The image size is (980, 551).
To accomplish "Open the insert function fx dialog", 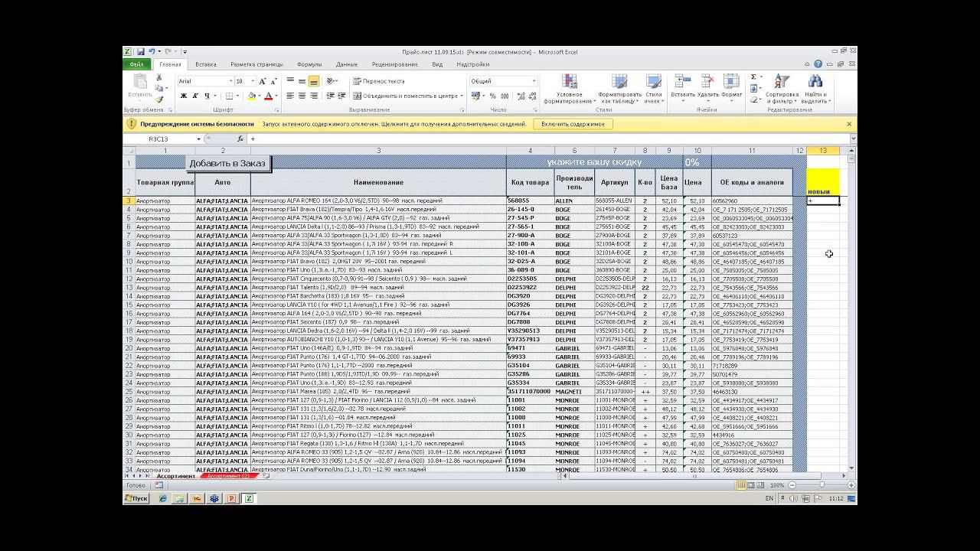I will coord(240,139).
